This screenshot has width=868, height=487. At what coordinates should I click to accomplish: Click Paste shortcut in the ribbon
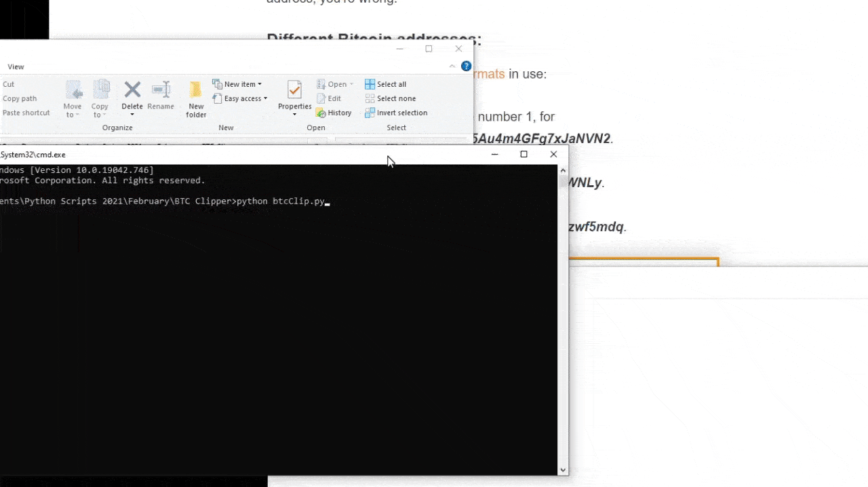26,113
